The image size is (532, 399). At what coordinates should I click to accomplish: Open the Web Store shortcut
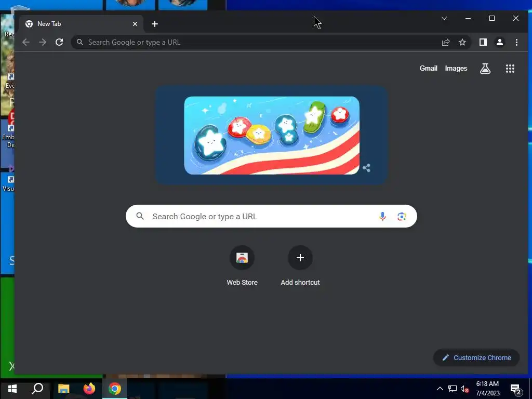pos(242,266)
